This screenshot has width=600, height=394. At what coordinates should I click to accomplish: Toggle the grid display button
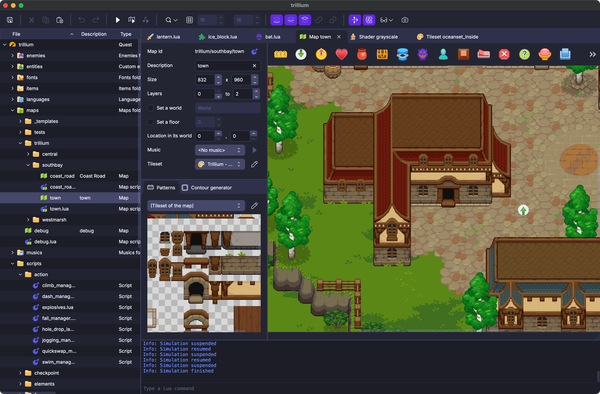[x=189, y=20]
